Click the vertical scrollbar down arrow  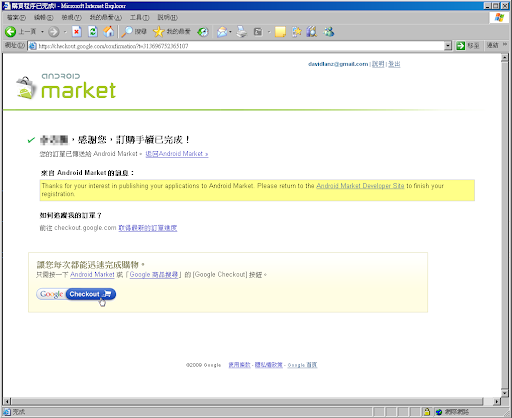point(504,393)
